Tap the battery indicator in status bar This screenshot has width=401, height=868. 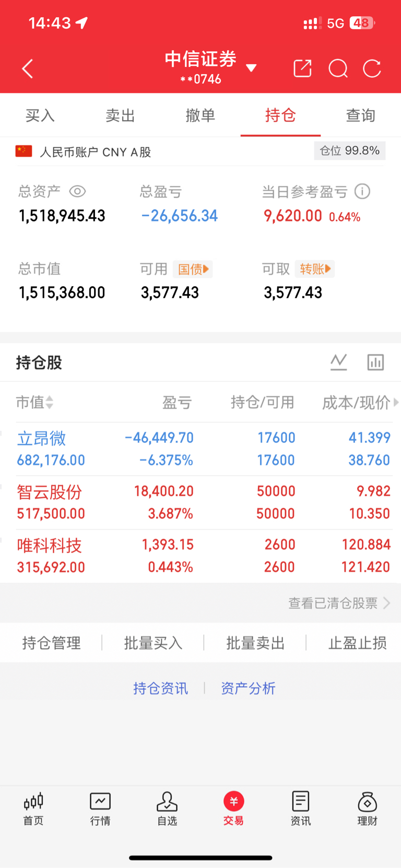point(362,23)
